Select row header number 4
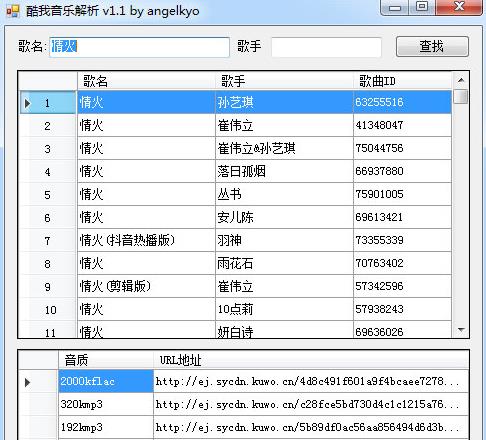Viewport: 486px width, 440px height. click(47, 171)
